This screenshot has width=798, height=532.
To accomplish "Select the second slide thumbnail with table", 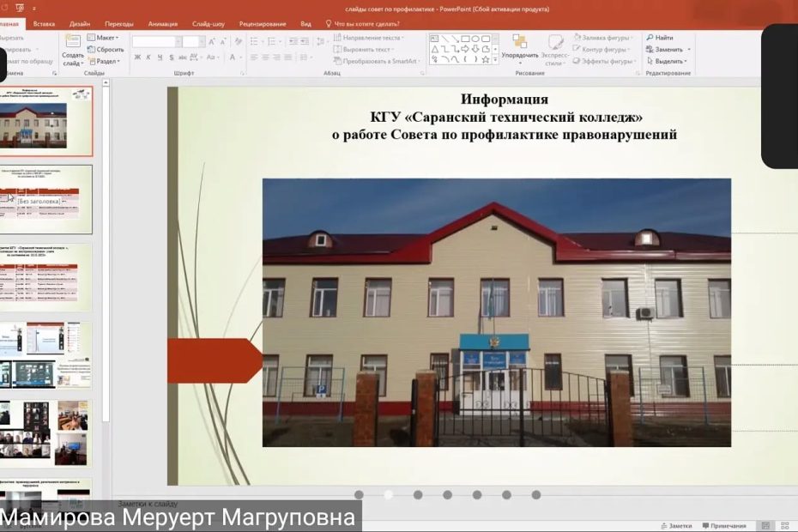I will point(45,199).
